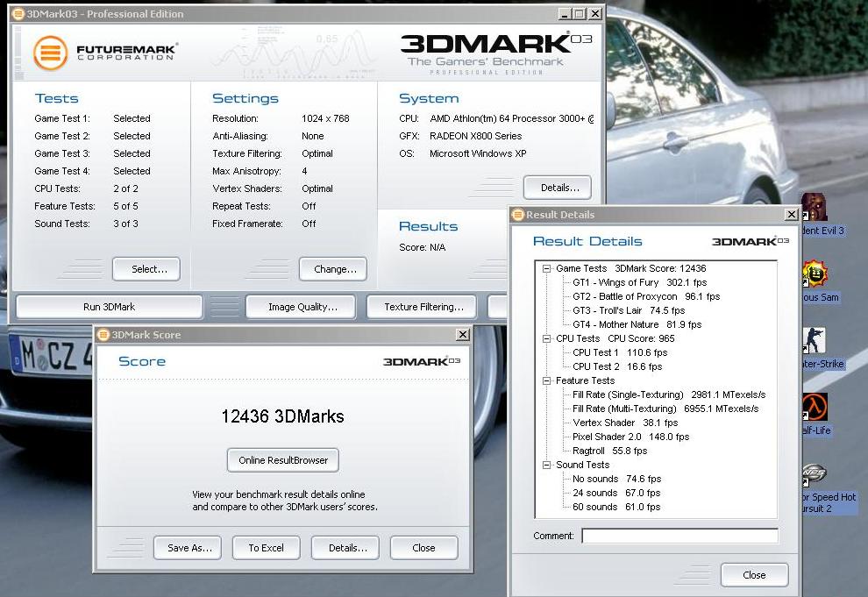Select 24 sounds 67.0 fps row

pos(616,493)
